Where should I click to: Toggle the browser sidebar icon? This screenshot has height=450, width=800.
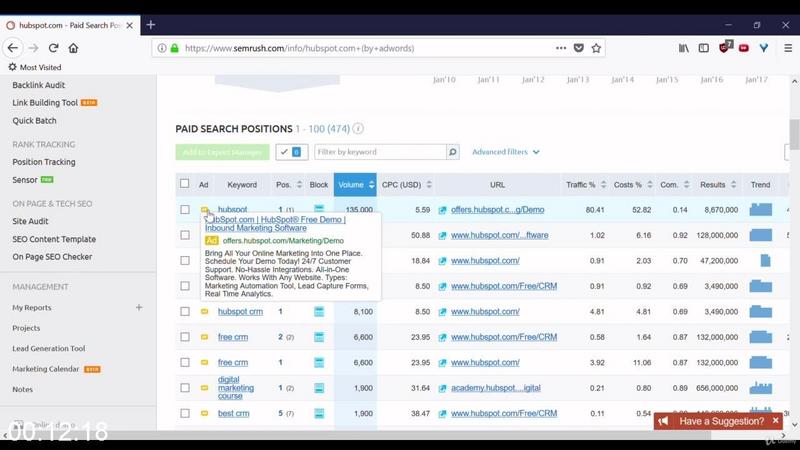(704, 48)
